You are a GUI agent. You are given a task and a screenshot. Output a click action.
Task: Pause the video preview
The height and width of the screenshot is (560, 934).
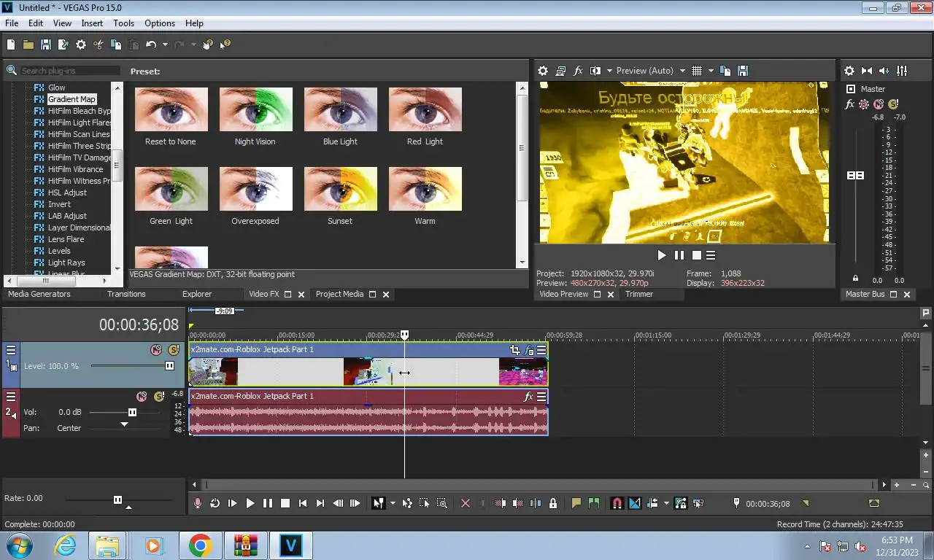[679, 255]
